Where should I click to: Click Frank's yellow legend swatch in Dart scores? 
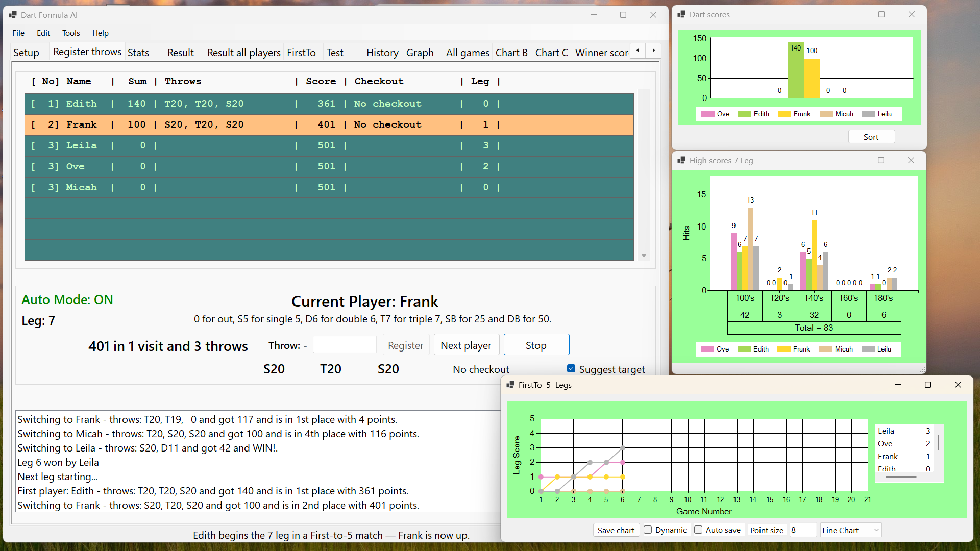pos(784,114)
